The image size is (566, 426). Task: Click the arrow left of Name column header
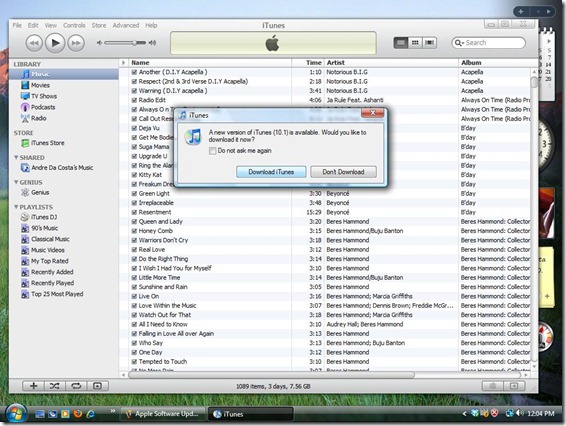(123, 63)
